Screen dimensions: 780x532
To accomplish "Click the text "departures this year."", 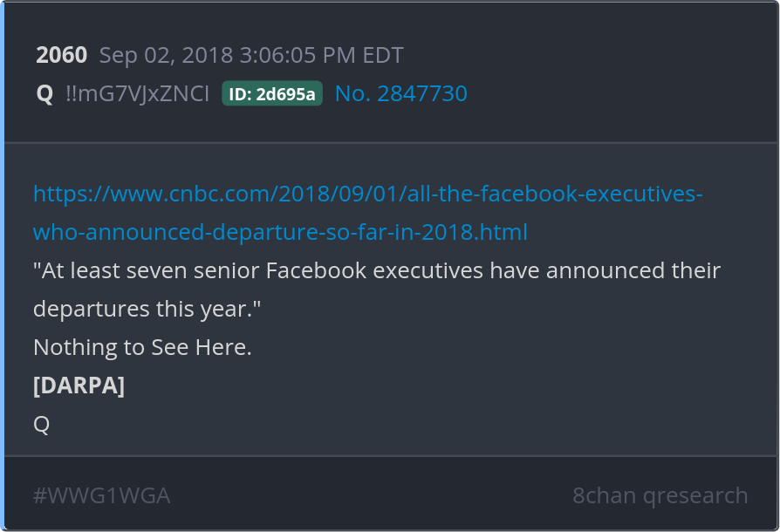I will click(x=147, y=309).
